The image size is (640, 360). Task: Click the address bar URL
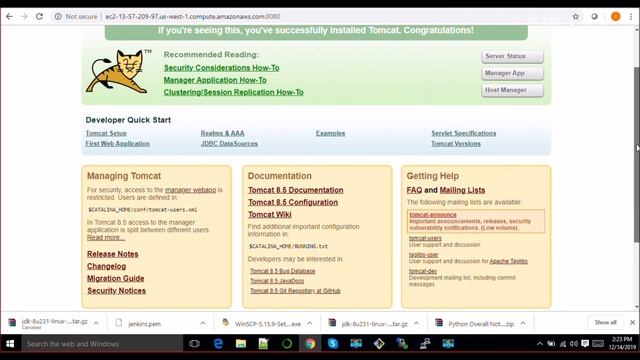(193, 16)
